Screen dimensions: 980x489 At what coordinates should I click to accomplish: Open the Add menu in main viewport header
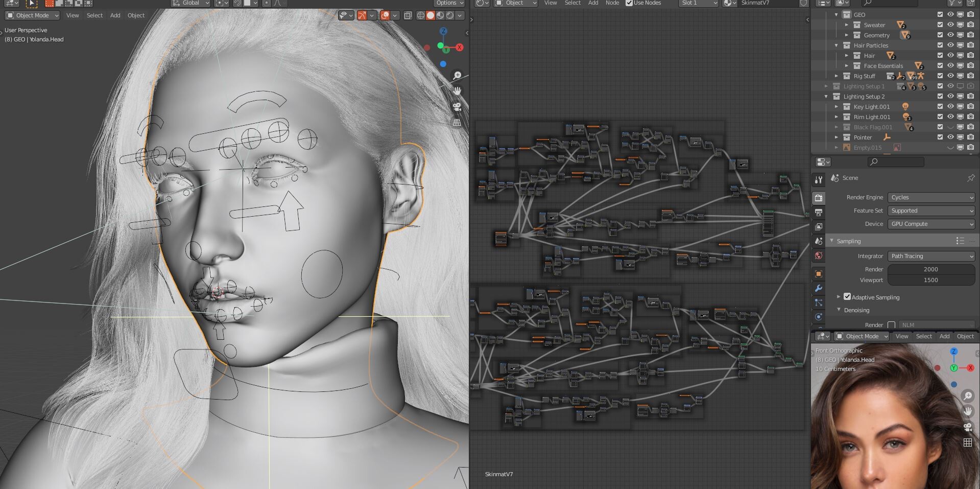coord(115,15)
